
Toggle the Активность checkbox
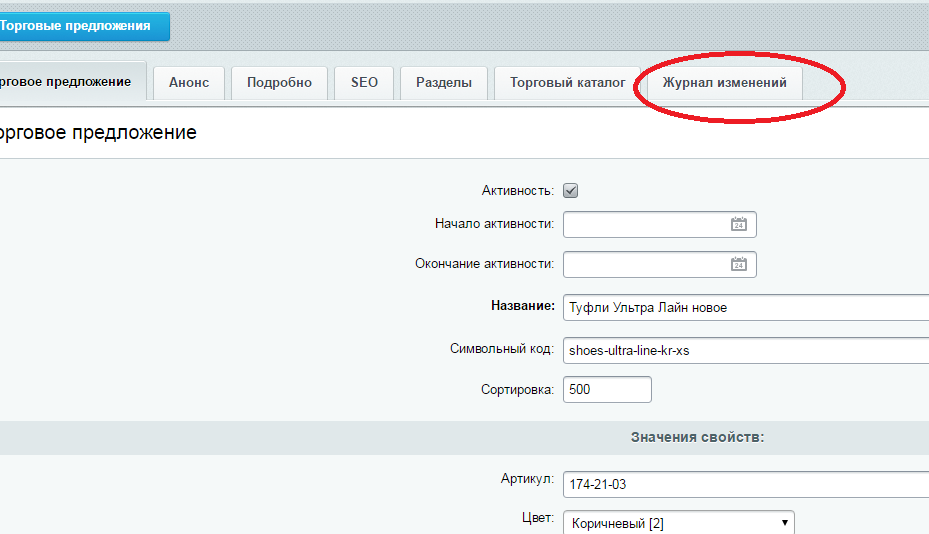tap(571, 190)
